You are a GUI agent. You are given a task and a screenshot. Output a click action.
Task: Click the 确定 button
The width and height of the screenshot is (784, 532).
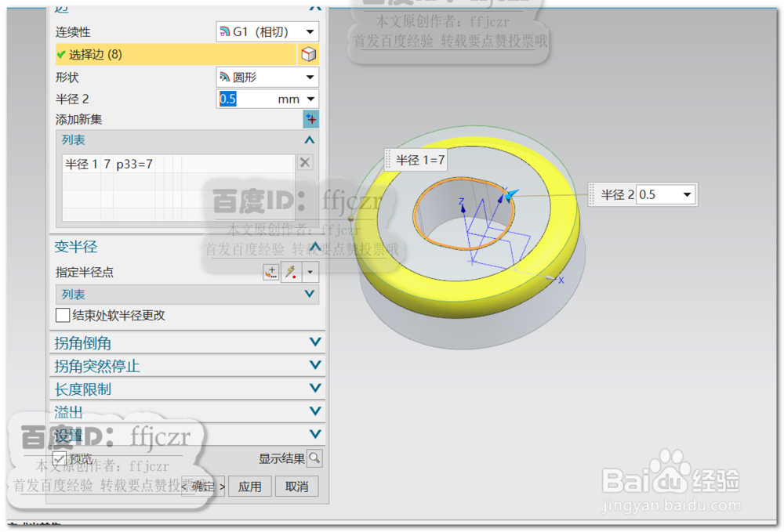pos(202,487)
